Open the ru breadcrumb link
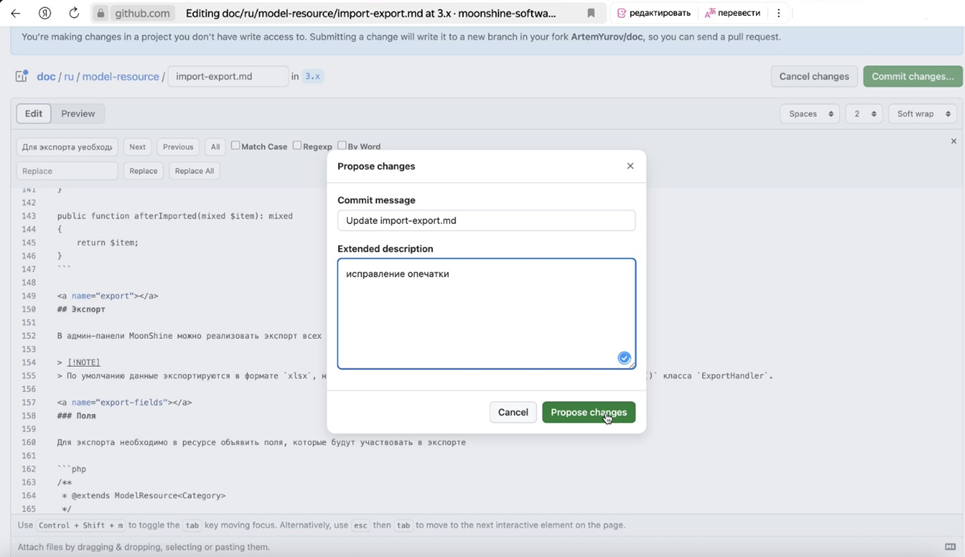 pyautogui.click(x=69, y=76)
